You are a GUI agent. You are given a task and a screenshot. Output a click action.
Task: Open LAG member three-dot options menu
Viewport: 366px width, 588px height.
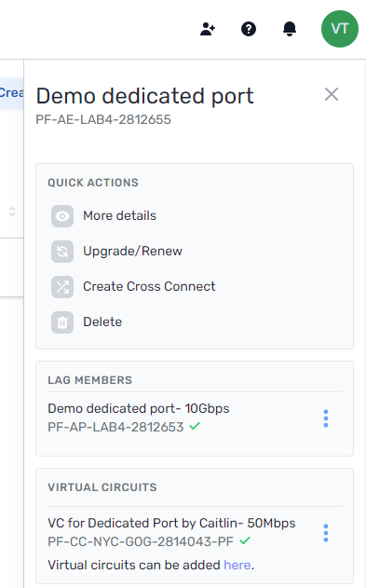coord(326,418)
